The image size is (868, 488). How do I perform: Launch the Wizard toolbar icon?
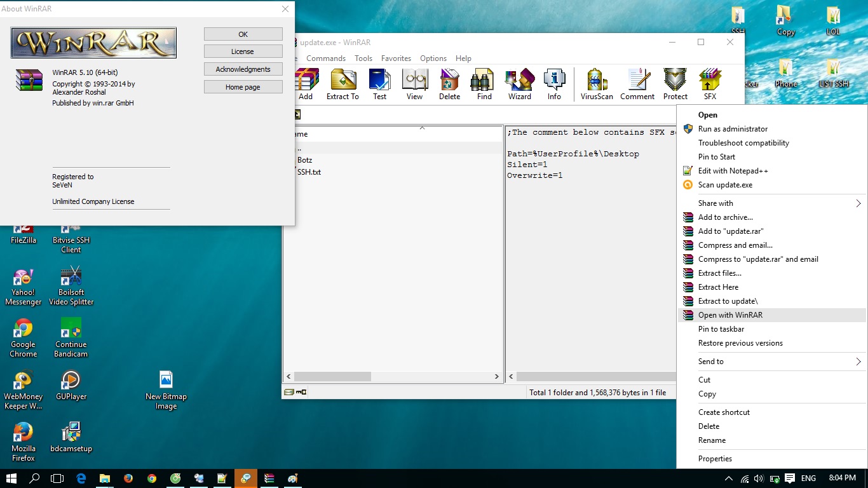tap(519, 85)
